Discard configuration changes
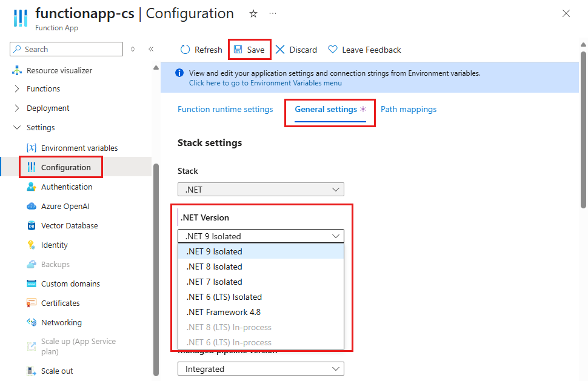 coord(296,50)
